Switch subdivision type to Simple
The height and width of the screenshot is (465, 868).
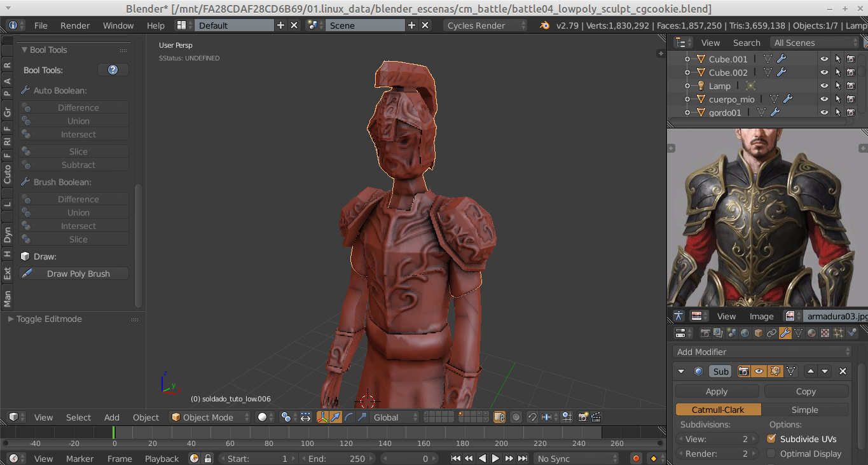click(805, 410)
